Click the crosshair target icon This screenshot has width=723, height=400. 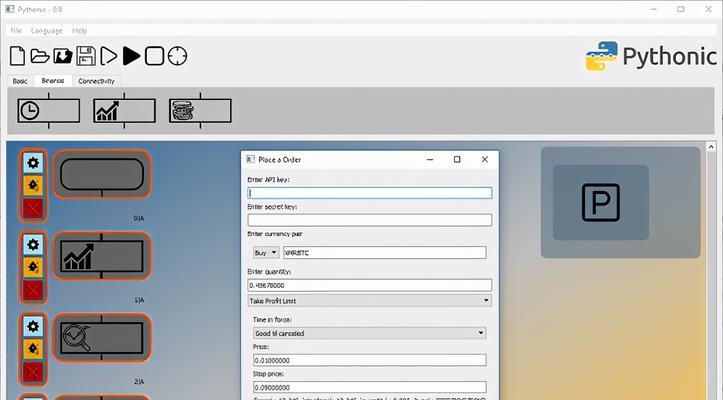pyautogui.click(x=177, y=56)
